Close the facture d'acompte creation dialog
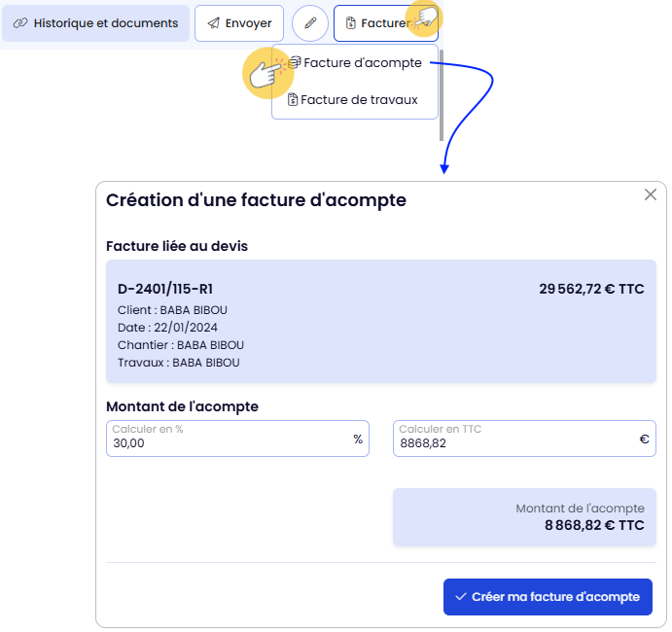 click(651, 194)
